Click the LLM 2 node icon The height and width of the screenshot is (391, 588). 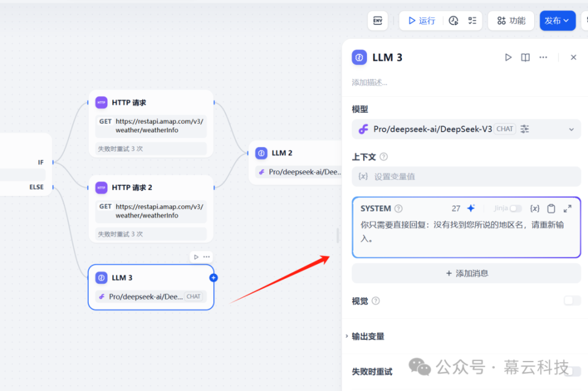point(262,153)
